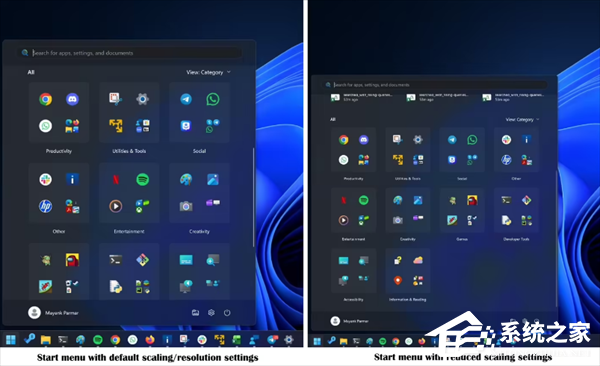Open Chrome in right menu's Productivity folder
Image resolution: width=600 pixels, height=366 pixels.
344,140
